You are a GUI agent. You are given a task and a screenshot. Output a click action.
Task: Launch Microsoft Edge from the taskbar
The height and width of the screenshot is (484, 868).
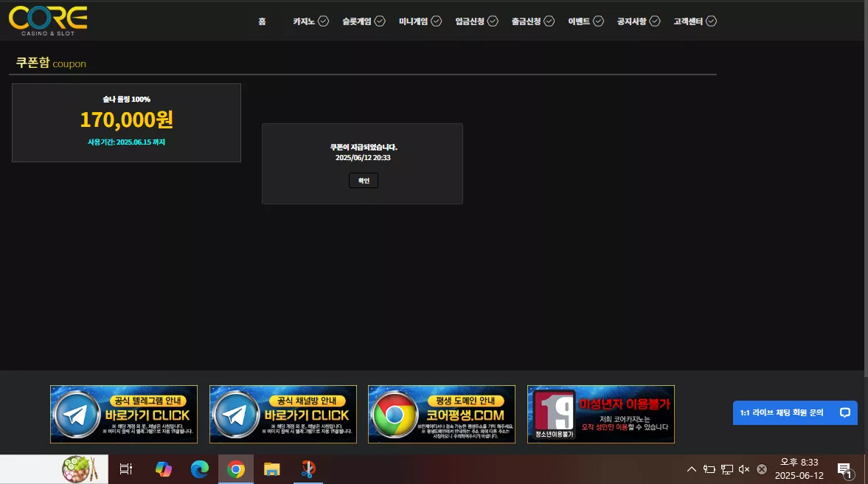click(x=200, y=469)
